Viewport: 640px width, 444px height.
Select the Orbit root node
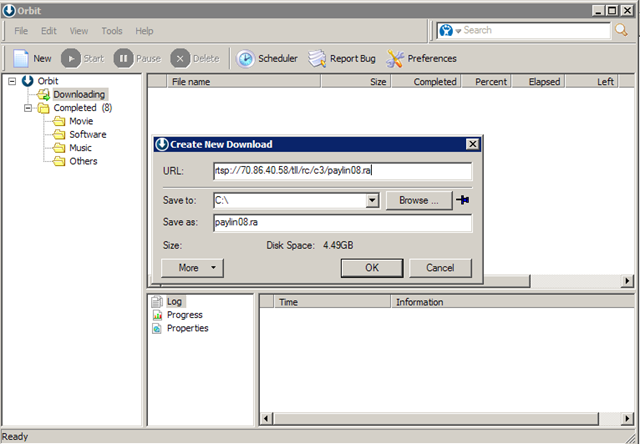click(48, 81)
